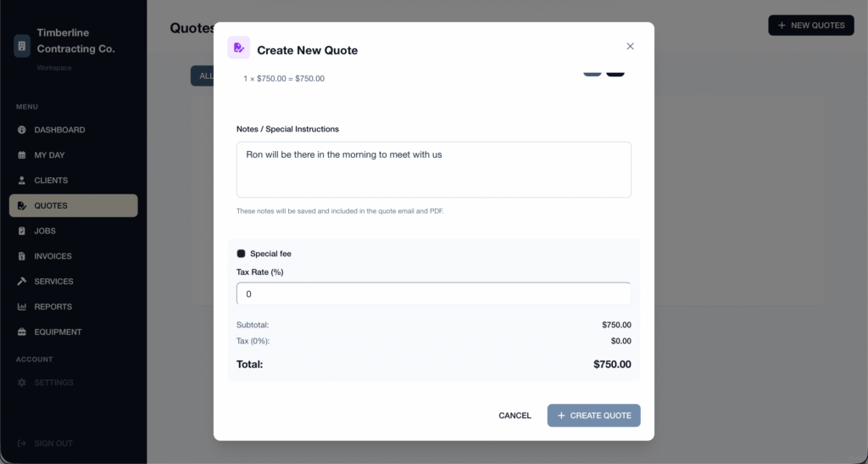Click the Timberline Contracting building logo icon
Screen dimensions: 868x464
22,46
